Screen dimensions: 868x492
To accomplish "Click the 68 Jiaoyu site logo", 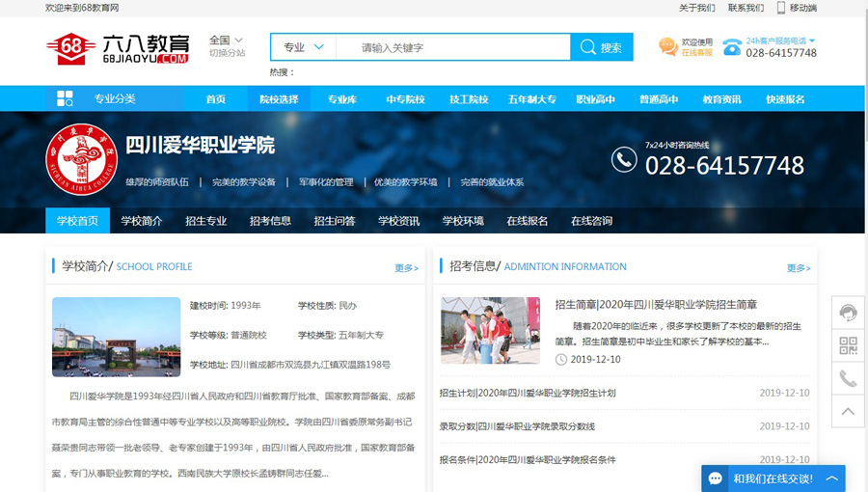I will tap(118, 47).
